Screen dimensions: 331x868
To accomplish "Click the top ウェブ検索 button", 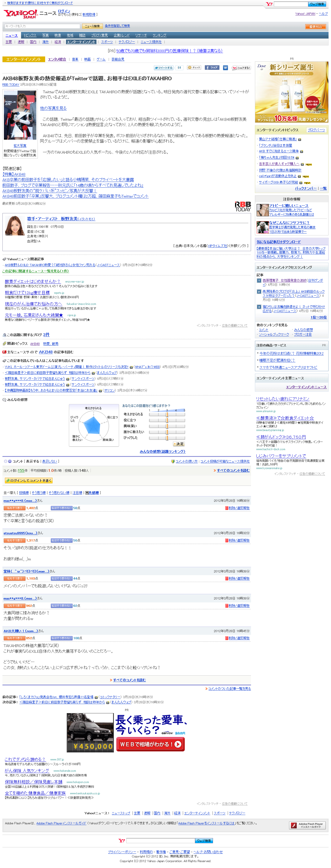I will [x=317, y=4].
